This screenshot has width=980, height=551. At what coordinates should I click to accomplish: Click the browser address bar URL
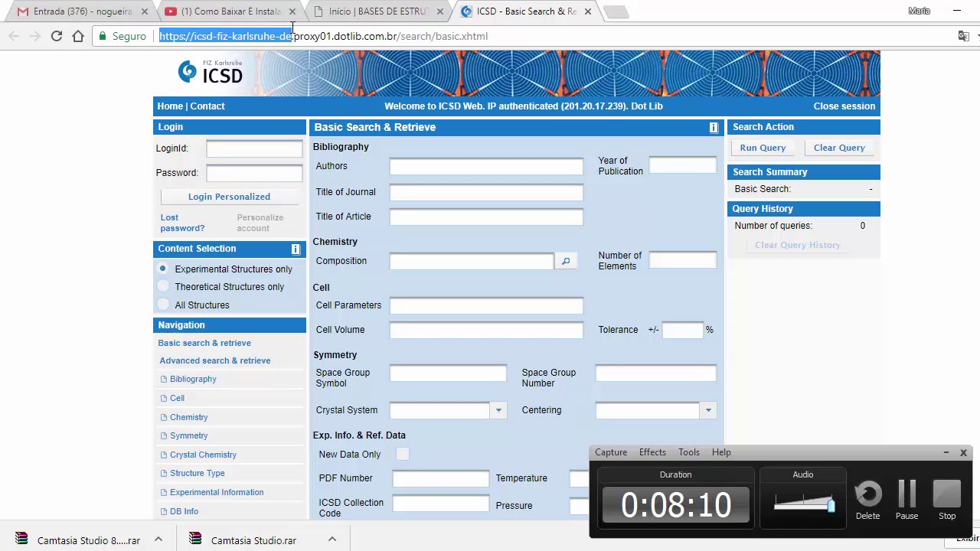click(323, 36)
